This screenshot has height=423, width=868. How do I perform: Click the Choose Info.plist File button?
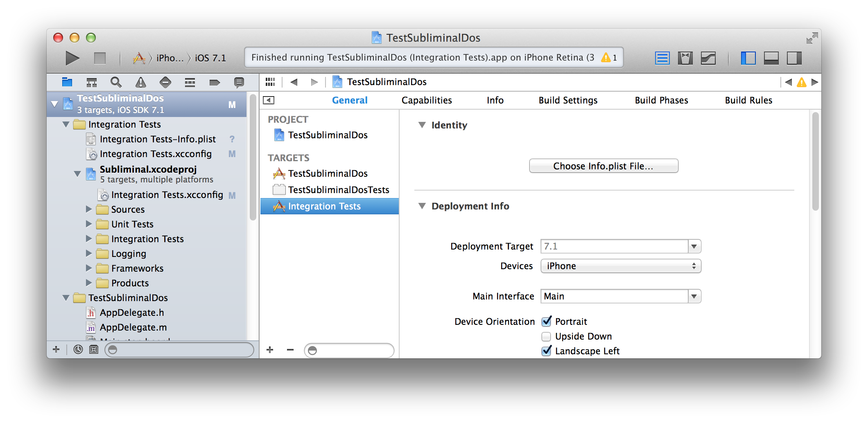(x=603, y=166)
